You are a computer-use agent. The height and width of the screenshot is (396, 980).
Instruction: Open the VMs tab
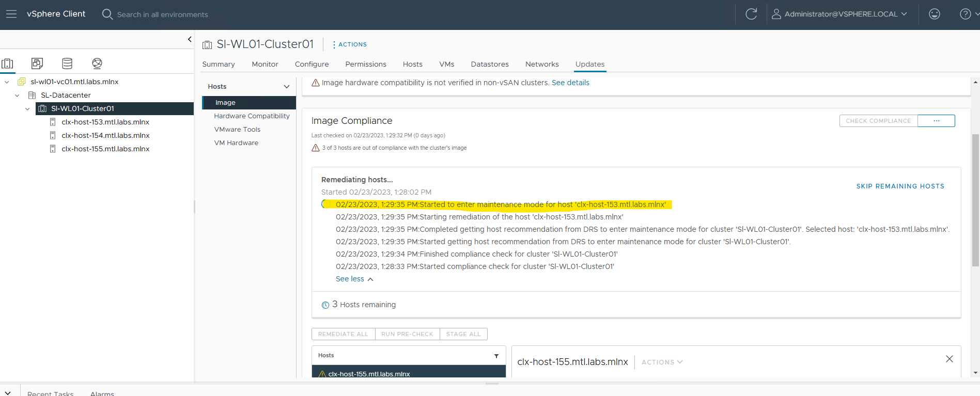point(447,64)
